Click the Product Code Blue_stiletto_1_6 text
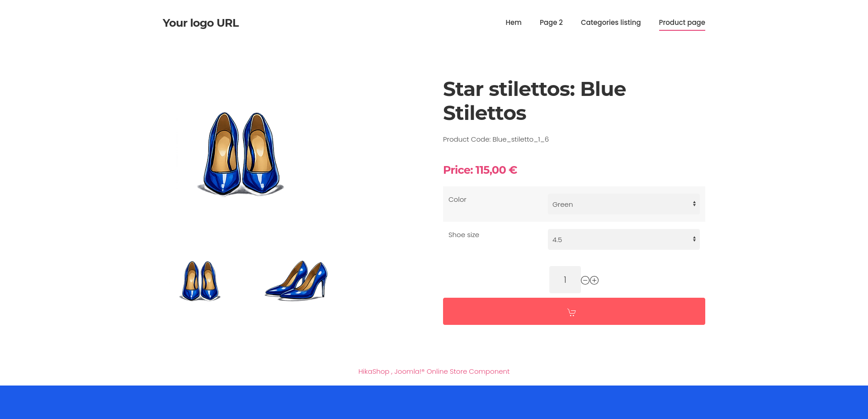This screenshot has width=868, height=419. click(495, 139)
